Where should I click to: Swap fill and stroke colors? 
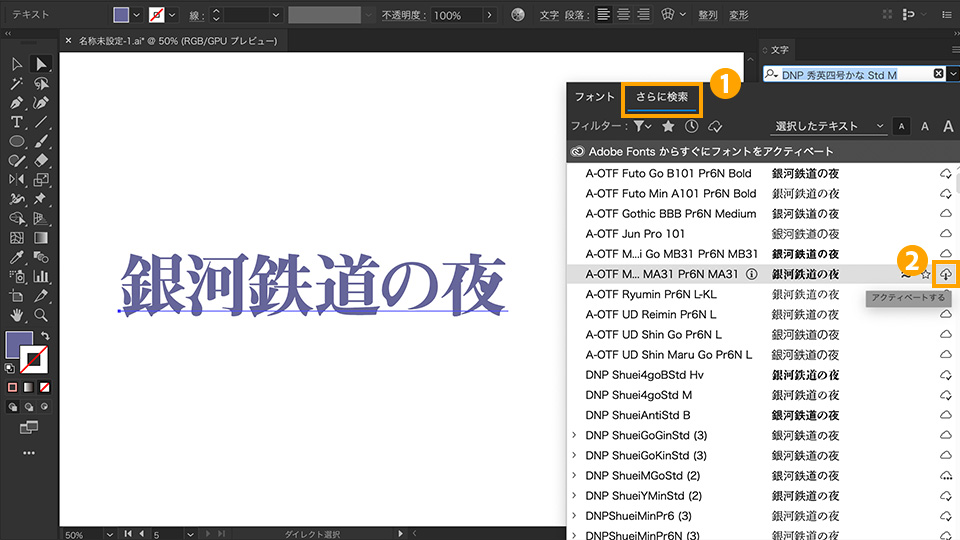[x=45, y=336]
